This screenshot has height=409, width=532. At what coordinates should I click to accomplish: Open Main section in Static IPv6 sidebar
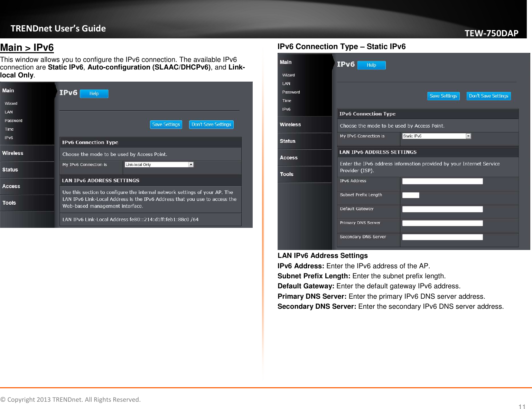[286, 62]
